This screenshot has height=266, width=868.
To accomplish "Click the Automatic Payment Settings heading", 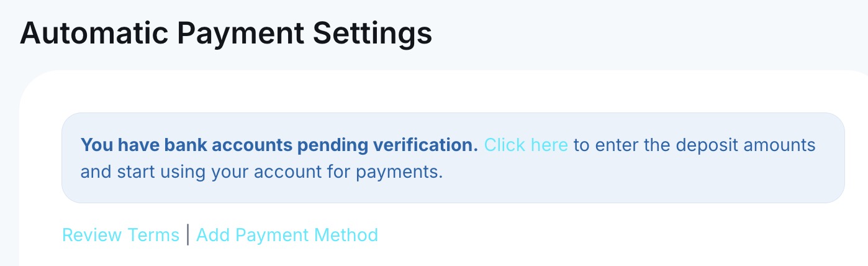I will pos(226,33).
